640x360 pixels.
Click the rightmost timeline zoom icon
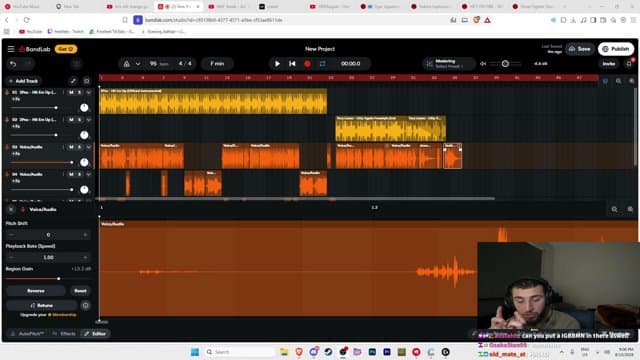click(x=631, y=81)
